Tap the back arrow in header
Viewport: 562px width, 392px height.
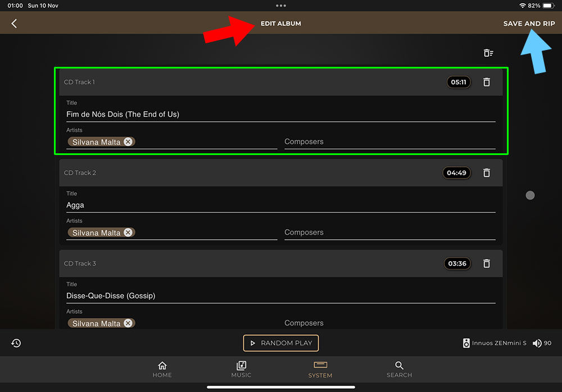click(x=14, y=24)
